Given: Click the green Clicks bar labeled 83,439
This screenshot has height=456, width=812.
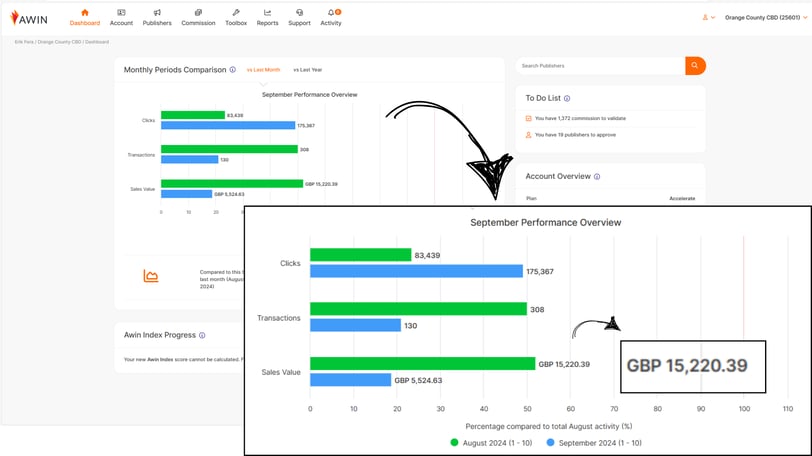Looking at the screenshot, I should 360,255.
